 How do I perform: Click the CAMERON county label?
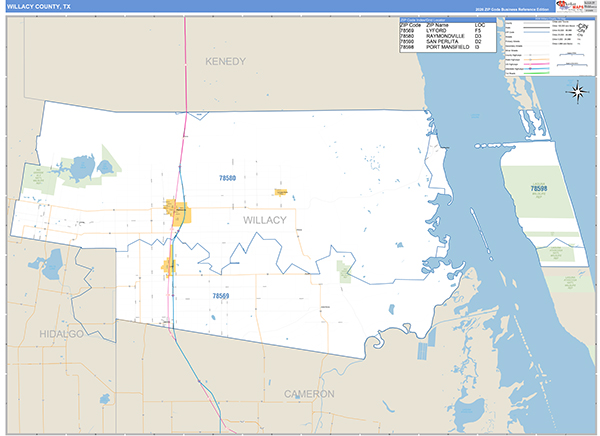click(309, 394)
